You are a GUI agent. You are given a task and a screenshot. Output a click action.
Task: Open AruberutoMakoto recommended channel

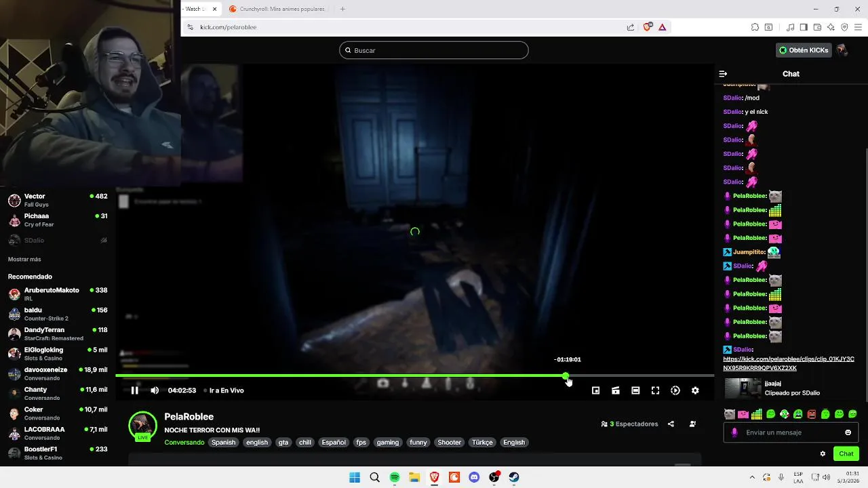tap(58, 294)
